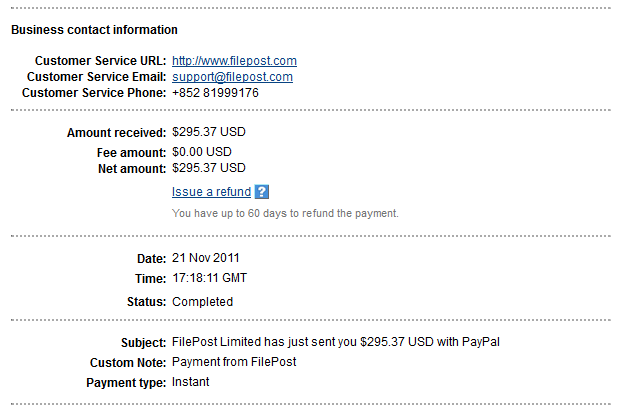The height and width of the screenshot is (416, 644).
Task: Click the 60 days refund notice text
Action: pyautogui.click(x=285, y=213)
